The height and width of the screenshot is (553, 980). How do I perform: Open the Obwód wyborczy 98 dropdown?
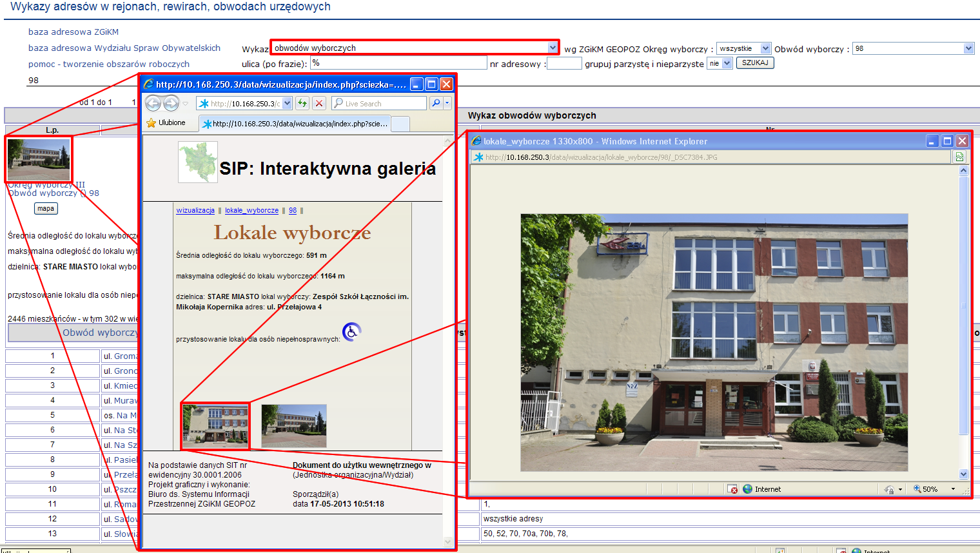[968, 48]
